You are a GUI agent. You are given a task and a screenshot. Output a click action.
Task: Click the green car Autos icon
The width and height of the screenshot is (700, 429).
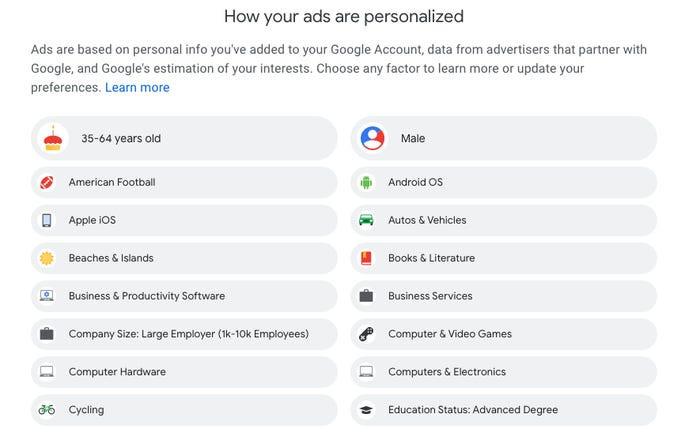[x=366, y=220]
